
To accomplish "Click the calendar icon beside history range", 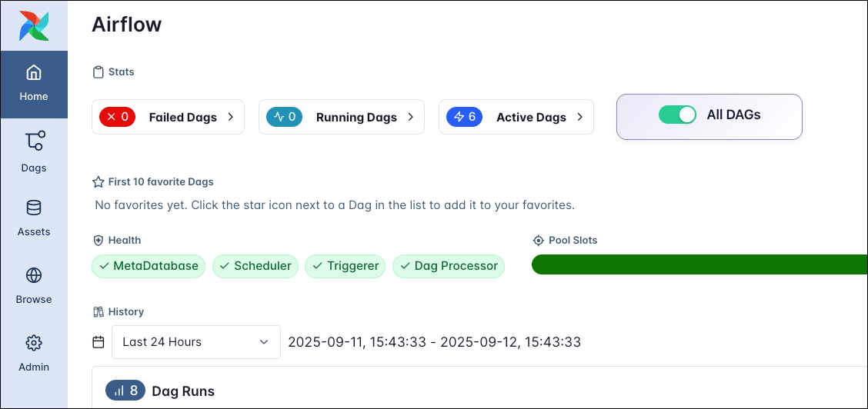I will [x=98, y=342].
